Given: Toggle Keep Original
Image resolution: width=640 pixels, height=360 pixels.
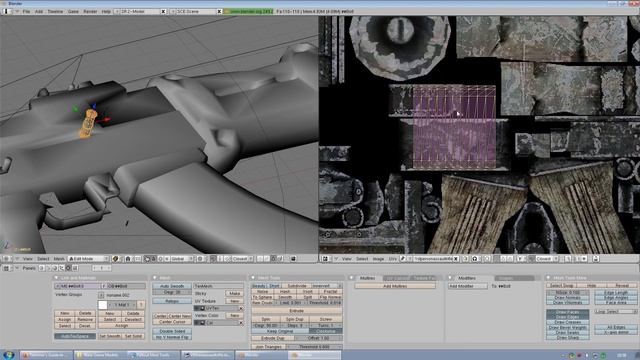Looking at the screenshot, I should pyautogui.click(x=280, y=331).
